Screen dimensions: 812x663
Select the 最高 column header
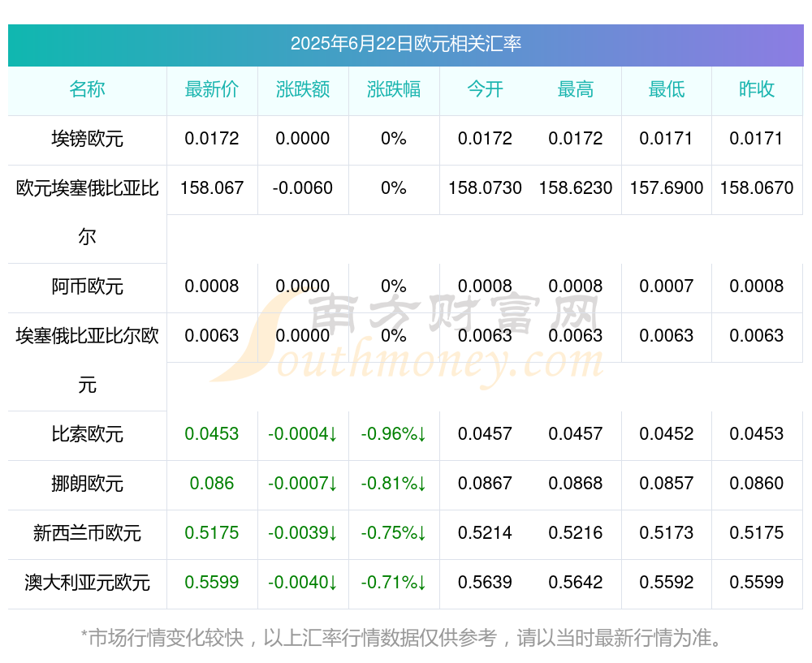(x=576, y=89)
